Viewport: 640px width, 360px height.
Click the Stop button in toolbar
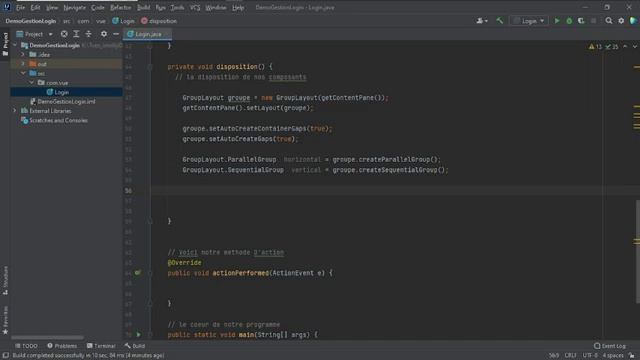[x=593, y=20]
